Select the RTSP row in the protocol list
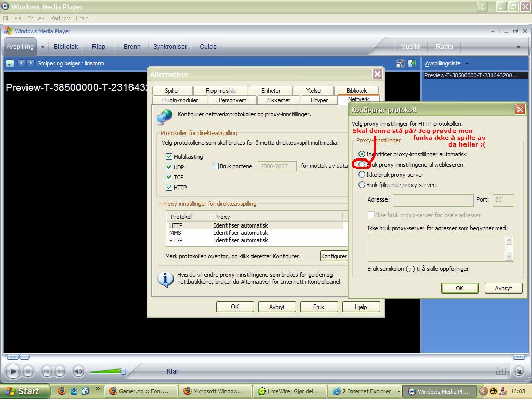532x399 pixels. point(256,240)
